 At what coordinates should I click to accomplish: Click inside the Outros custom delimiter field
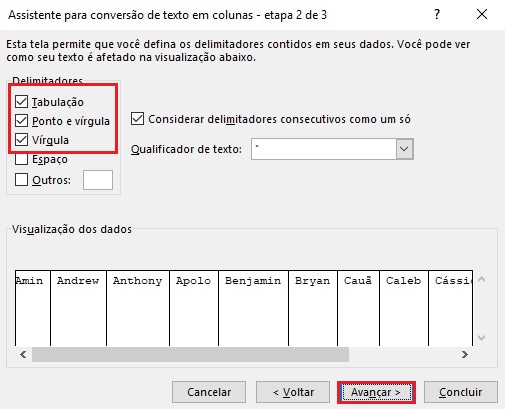click(98, 180)
